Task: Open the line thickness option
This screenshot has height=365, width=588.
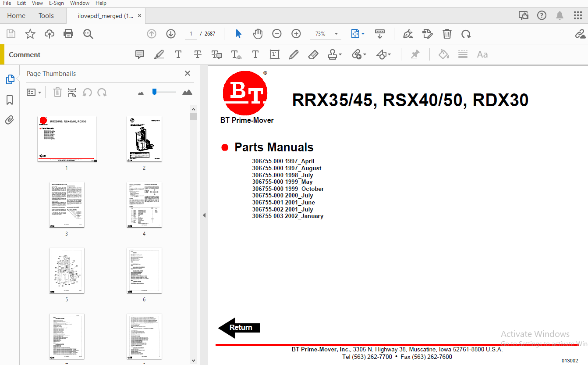Action: (463, 54)
